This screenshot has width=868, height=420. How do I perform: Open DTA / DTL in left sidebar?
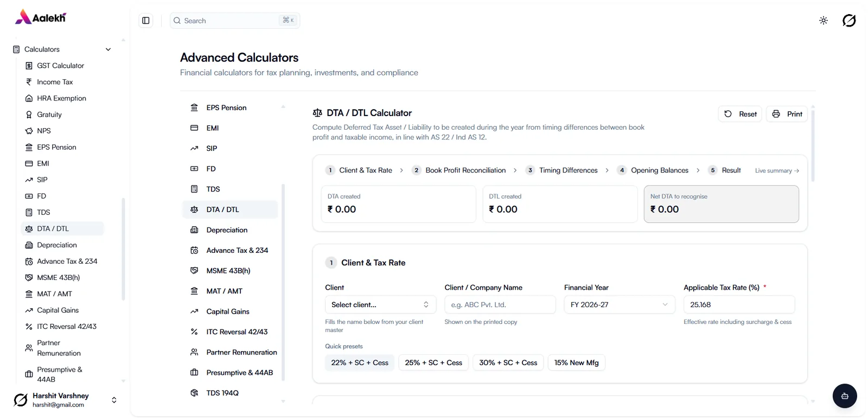(x=62, y=228)
